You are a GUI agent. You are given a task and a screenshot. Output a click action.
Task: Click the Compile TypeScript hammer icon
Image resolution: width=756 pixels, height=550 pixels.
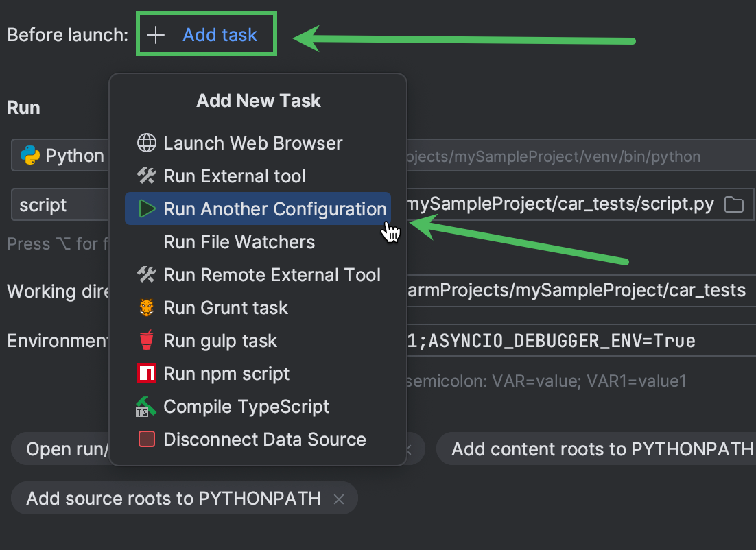147,407
